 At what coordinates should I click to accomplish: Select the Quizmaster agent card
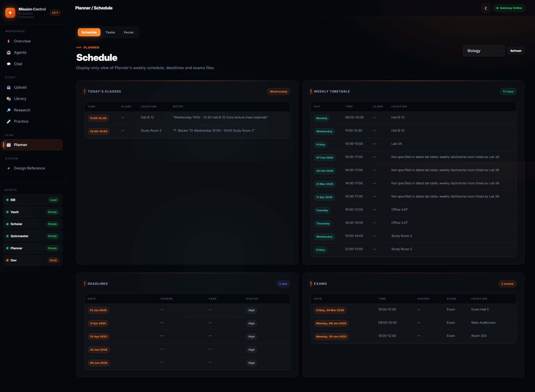(33, 236)
